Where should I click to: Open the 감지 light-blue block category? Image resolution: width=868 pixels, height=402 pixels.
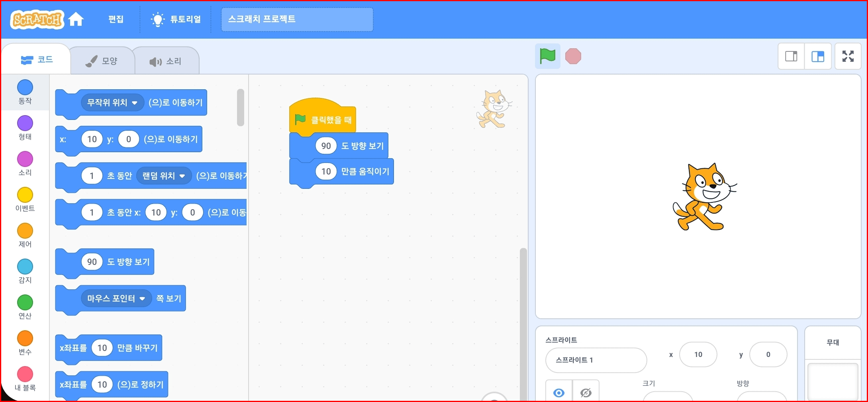(25, 271)
